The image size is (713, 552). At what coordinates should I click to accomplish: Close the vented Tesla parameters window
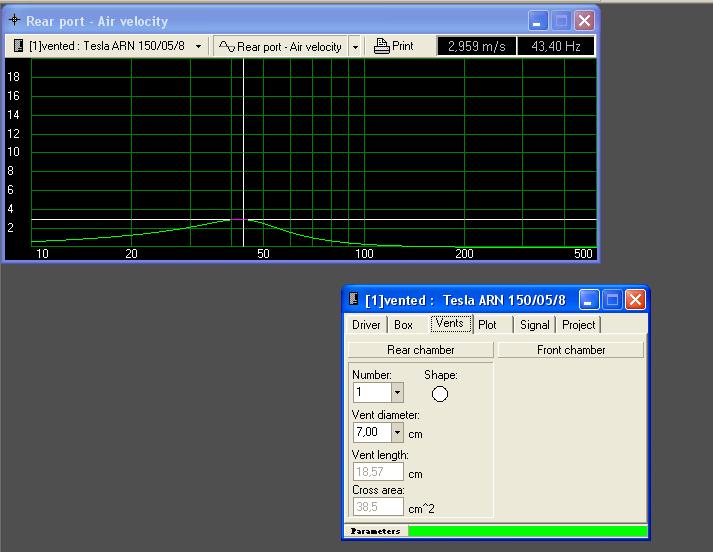coord(635,299)
